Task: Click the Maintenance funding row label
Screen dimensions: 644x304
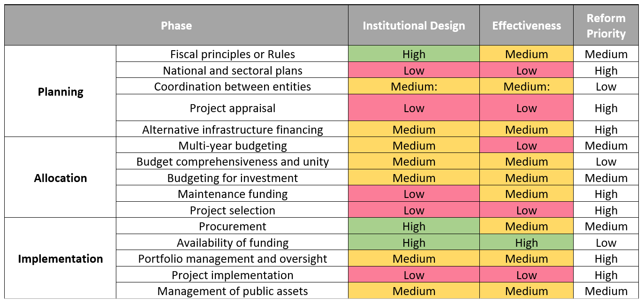Action: pyautogui.click(x=233, y=194)
